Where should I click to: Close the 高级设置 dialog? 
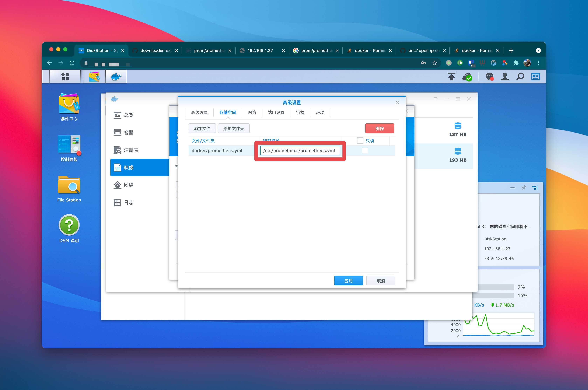click(397, 102)
